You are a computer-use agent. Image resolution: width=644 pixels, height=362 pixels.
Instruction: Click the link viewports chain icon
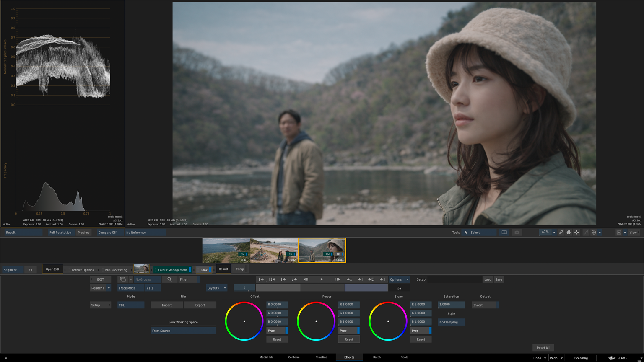coord(561,233)
